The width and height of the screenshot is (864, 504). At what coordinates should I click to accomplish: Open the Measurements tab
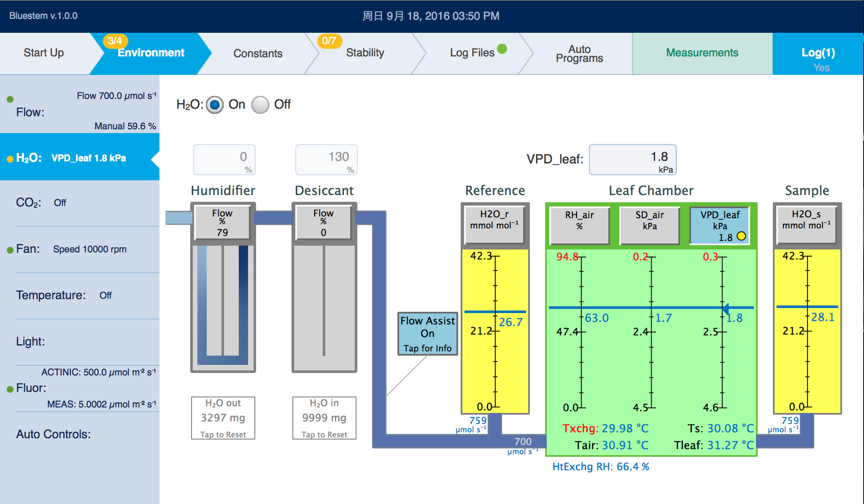(x=702, y=53)
